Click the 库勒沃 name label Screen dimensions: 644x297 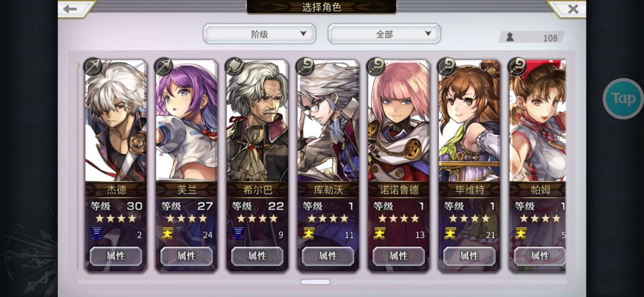coord(328,190)
